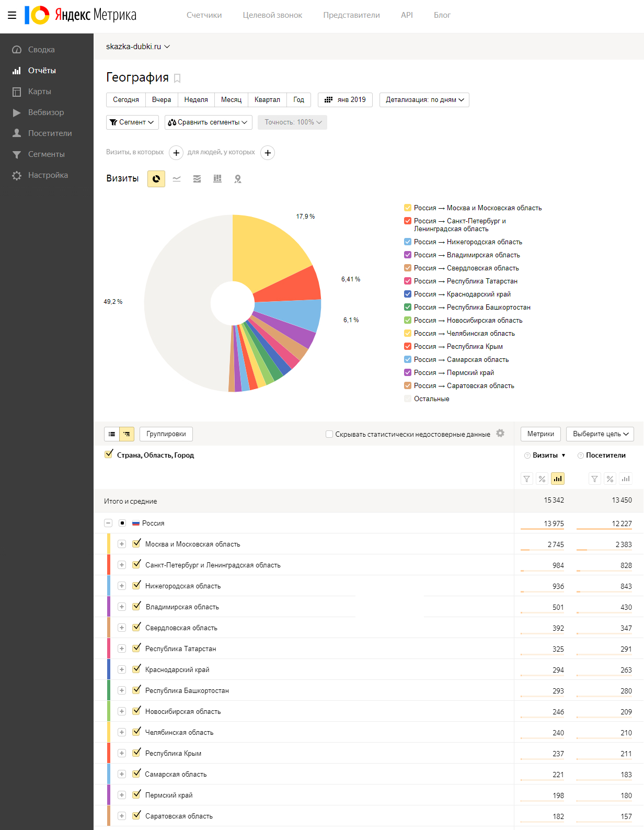Screen dimensions: 644x830
Task: Open the Точность: 100% dropdown
Action: coord(292,122)
